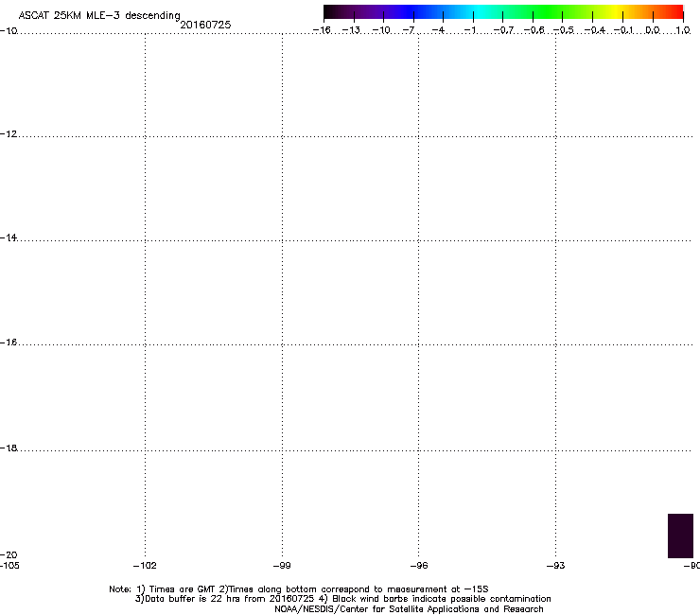Click the -16 latitude axis label on left
Screen dimensions: 700x615
click(9, 343)
